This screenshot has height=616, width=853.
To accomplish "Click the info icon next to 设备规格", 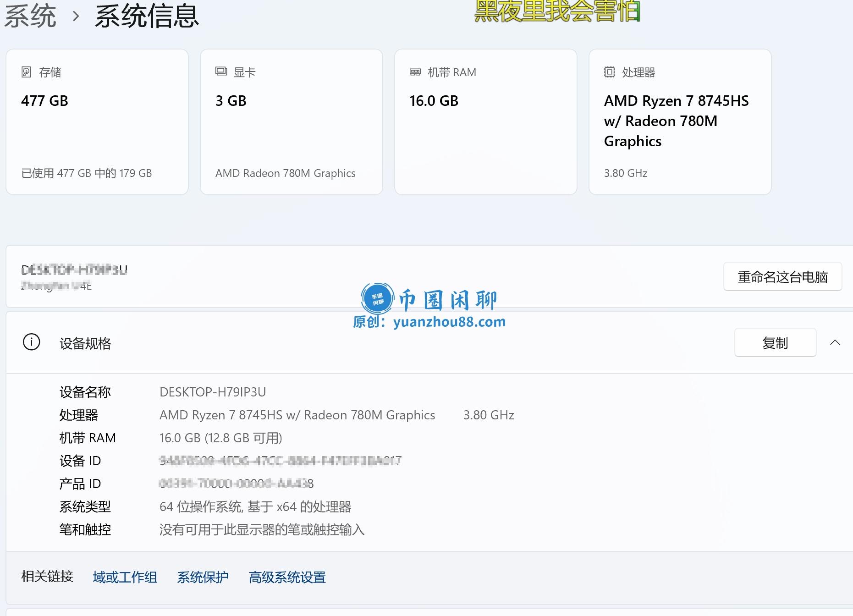I will pyautogui.click(x=32, y=342).
